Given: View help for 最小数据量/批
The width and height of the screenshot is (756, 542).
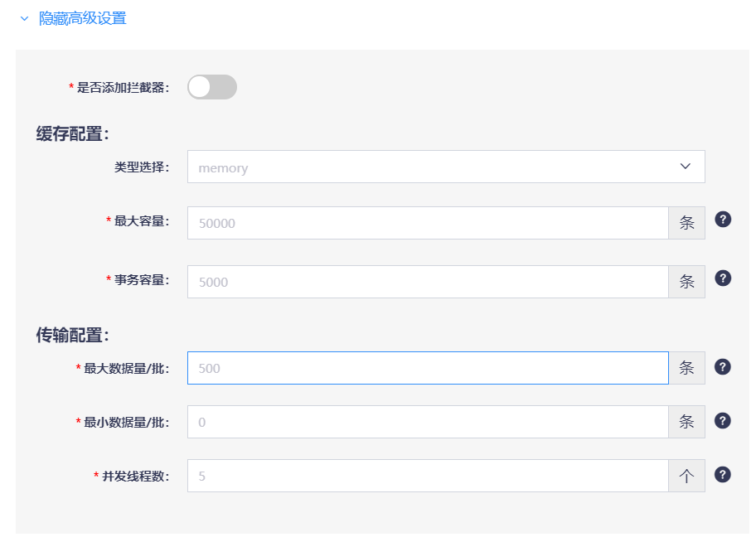Looking at the screenshot, I should coord(722,421).
